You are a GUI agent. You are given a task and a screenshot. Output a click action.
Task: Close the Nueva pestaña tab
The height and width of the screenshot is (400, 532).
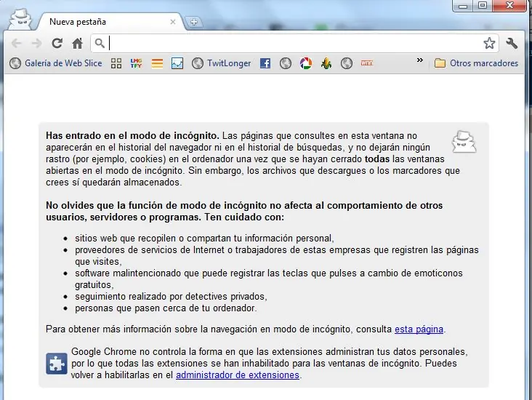click(173, 22)
